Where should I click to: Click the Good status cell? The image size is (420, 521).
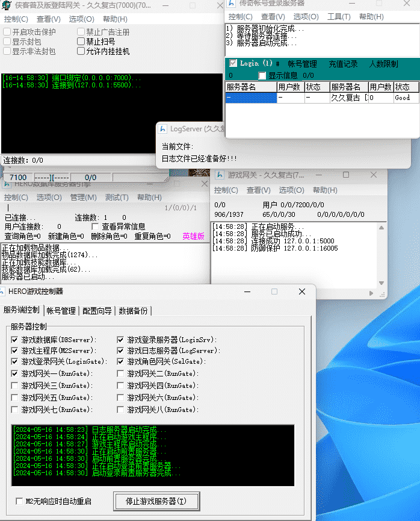(x=406, y=98)
